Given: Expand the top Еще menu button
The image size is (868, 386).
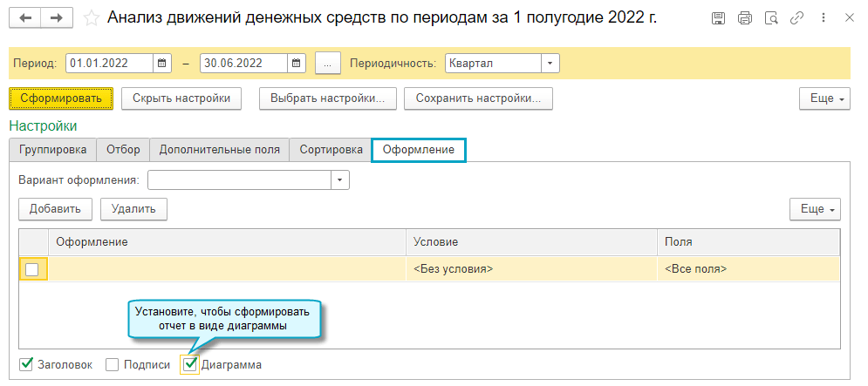Looking at the screenshot, I should click(x=824, y=98).
